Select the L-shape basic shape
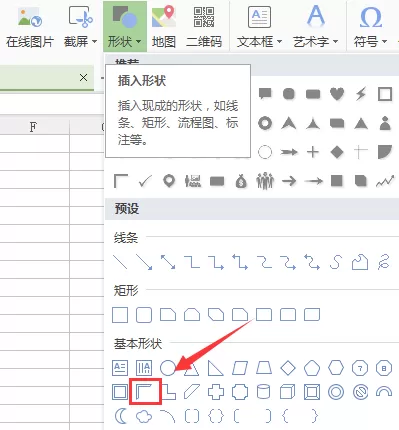This screenshot has width=399, height=430. point(169,392)
